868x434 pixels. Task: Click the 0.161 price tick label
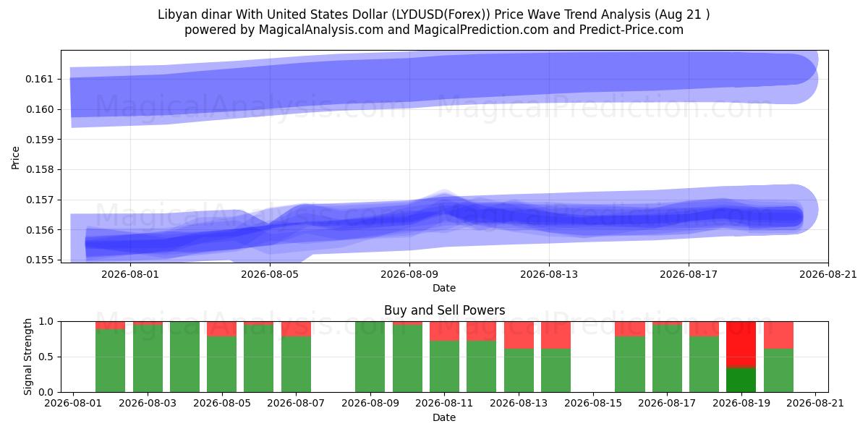pyautogui.click(x=41, y=79)
